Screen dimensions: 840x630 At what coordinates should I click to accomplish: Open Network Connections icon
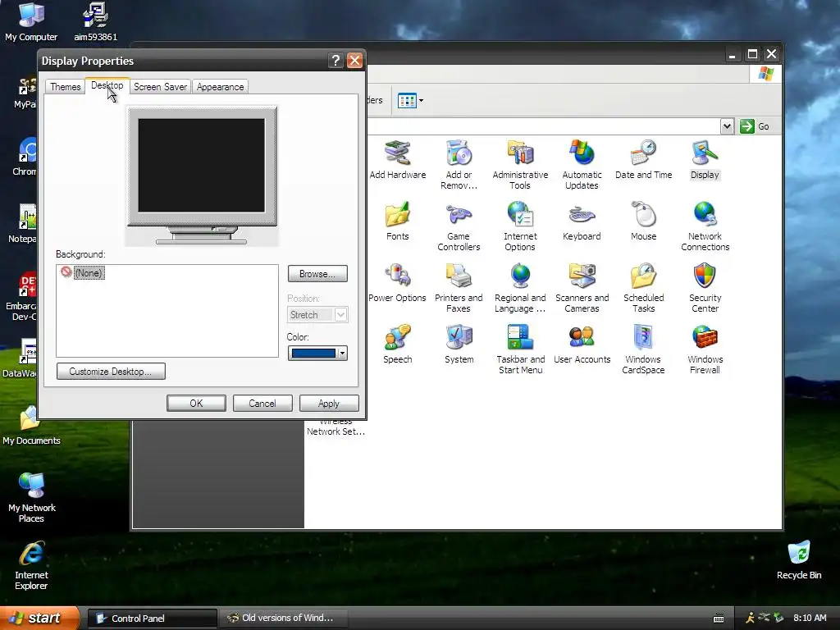(x=705, y=226)
